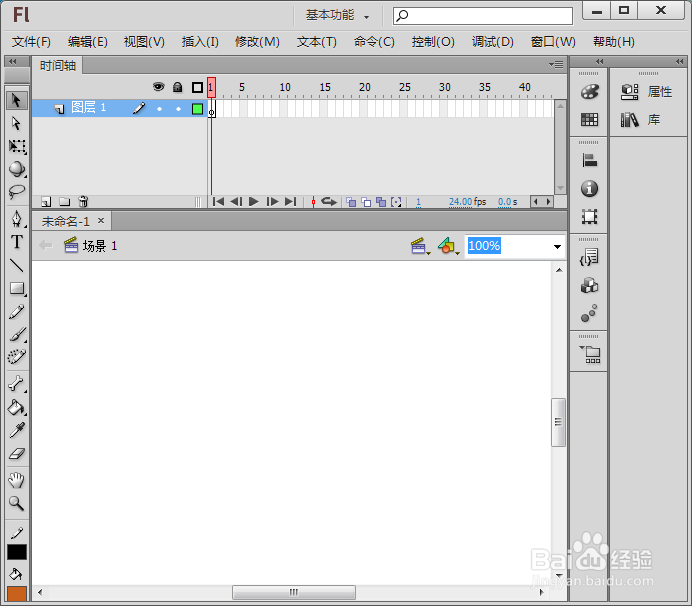Toggle show all layers as outlines

197,87
